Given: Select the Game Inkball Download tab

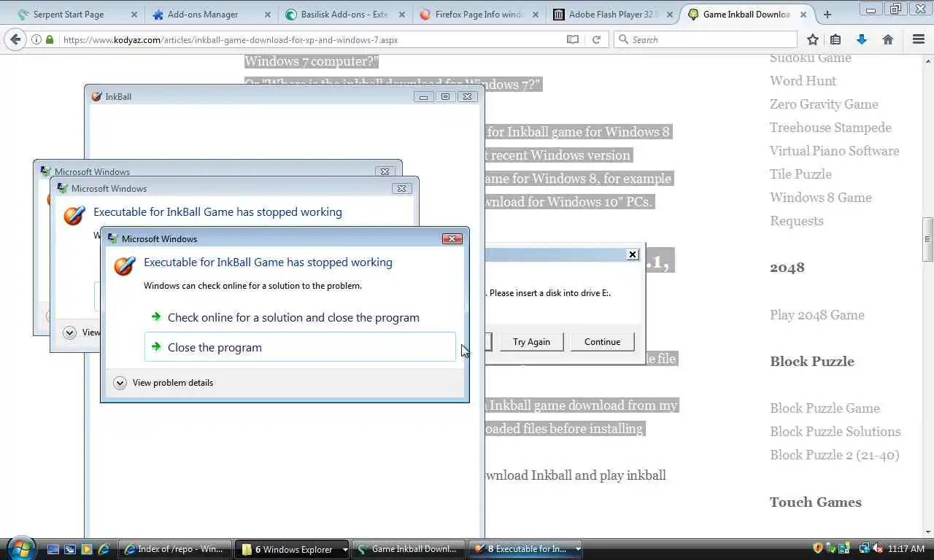Looking at the screenshot, I should (x=746, y=15).
